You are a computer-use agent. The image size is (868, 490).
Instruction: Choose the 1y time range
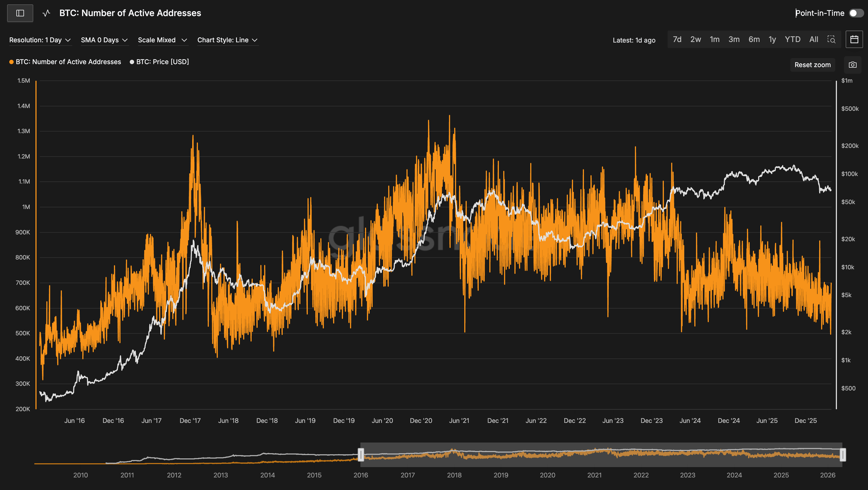click(772, 40)
